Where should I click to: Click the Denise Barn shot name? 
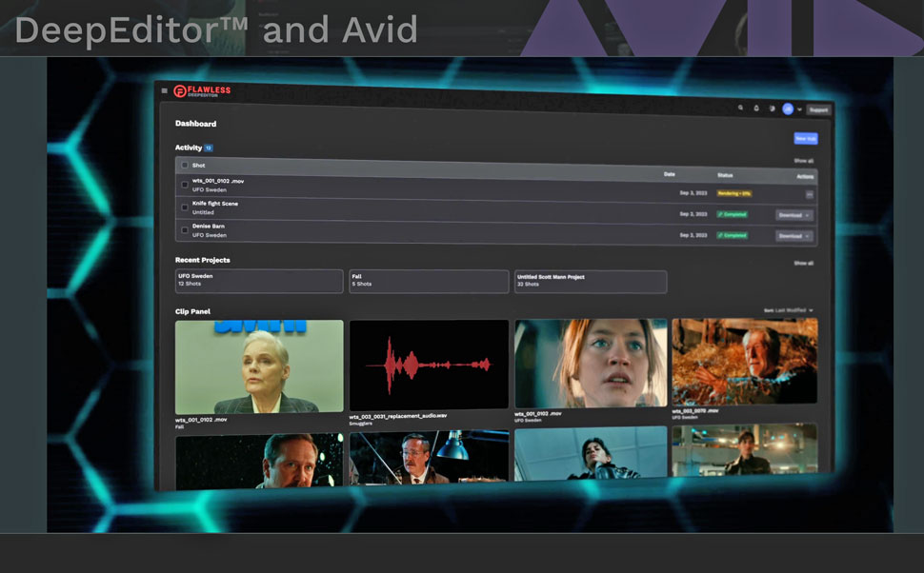tap(208, 226)
